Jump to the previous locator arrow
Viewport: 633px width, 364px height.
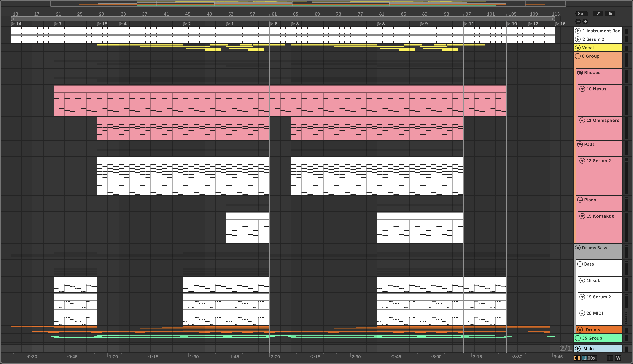click(578, 22)
